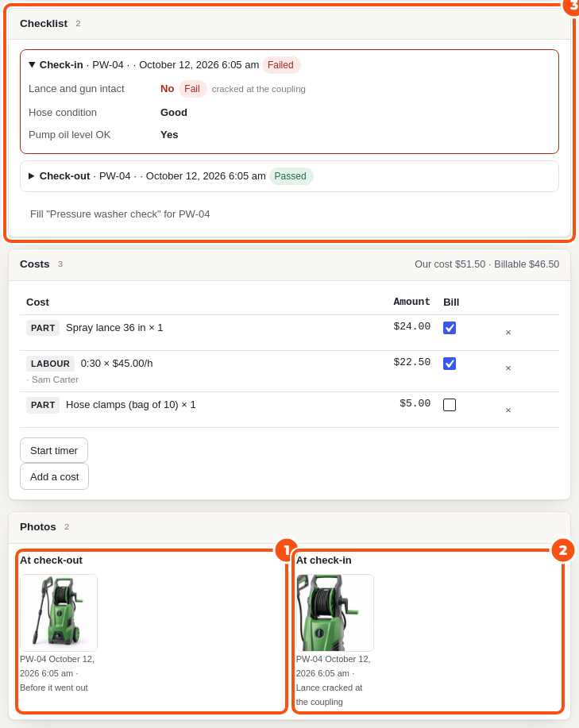The height and width of the screenshot is (728, 579).
Task: Click the "Lance cracked at the coupling" caption
Action: tap(329, 695)
